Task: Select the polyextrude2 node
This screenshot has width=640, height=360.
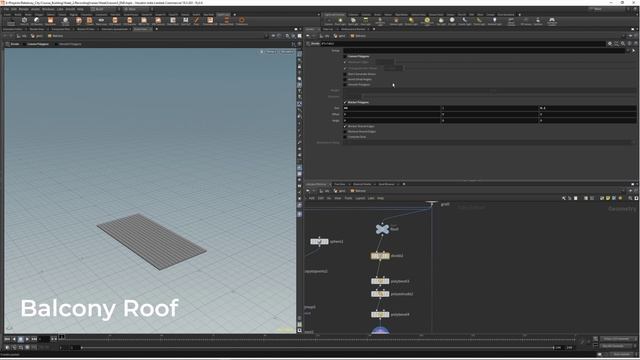Action: click(380, 294)
